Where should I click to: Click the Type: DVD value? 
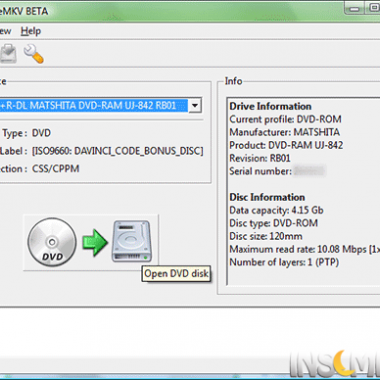[x=41, y=133]
